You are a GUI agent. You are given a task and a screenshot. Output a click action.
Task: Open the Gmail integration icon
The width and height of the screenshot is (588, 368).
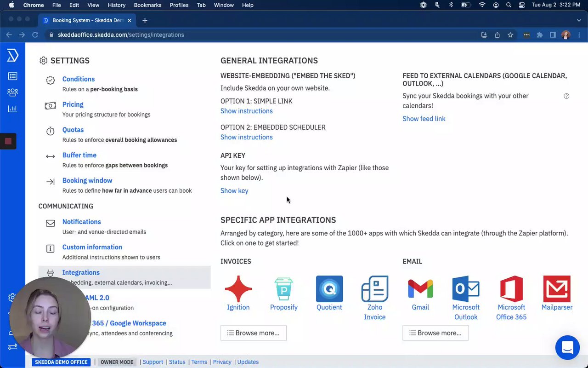point(420,289)
